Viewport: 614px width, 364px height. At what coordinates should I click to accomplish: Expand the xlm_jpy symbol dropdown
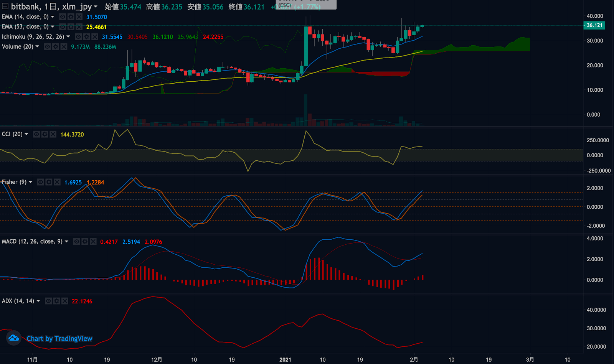coord(96,7)
